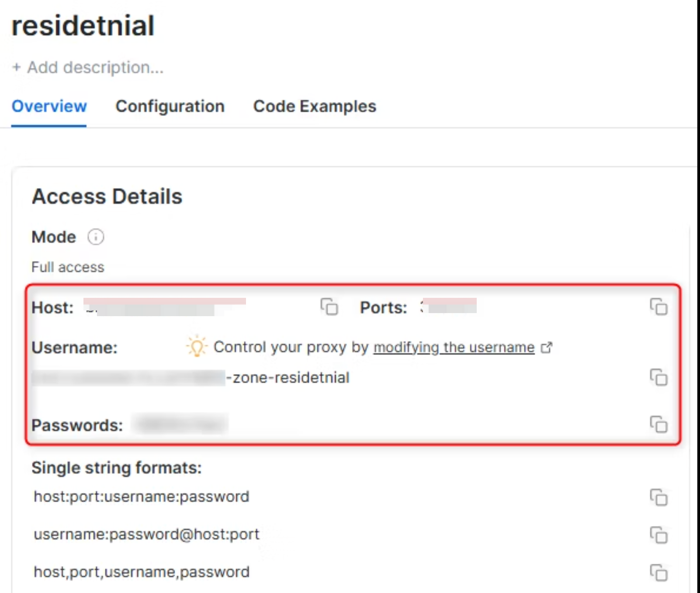This screenshot has width=700, height=593.
Task: Select the blurred password value
Action: pyautogui.click(x=180, y=424)
